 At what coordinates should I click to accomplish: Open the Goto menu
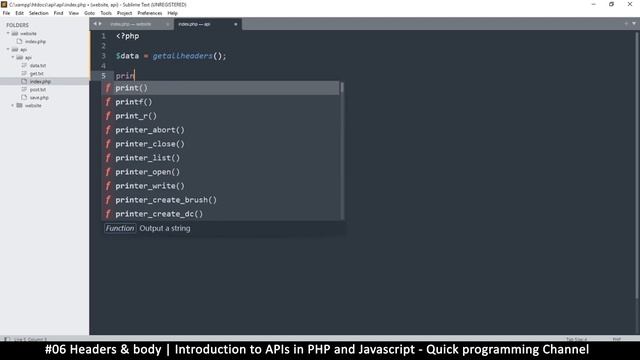click(89, 13)
